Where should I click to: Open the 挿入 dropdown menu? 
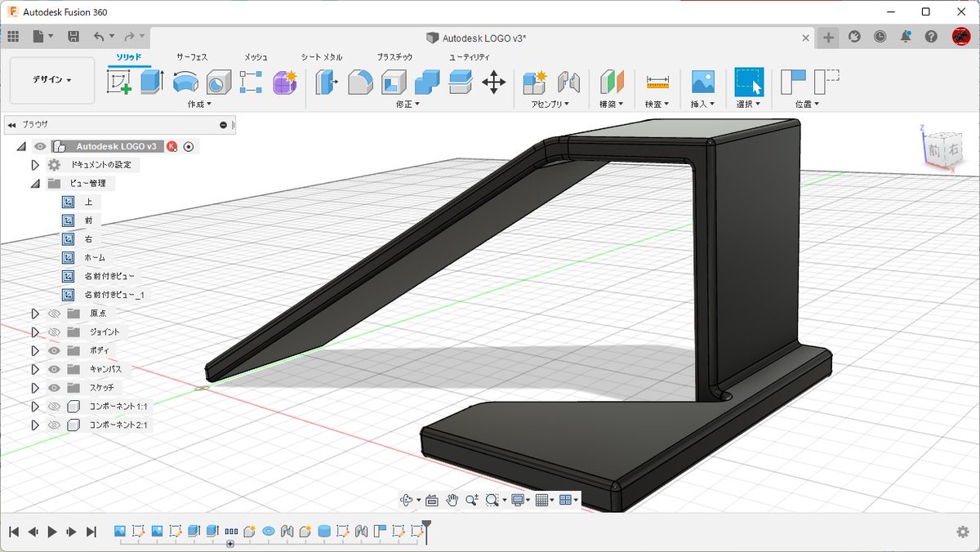point(702,105)
